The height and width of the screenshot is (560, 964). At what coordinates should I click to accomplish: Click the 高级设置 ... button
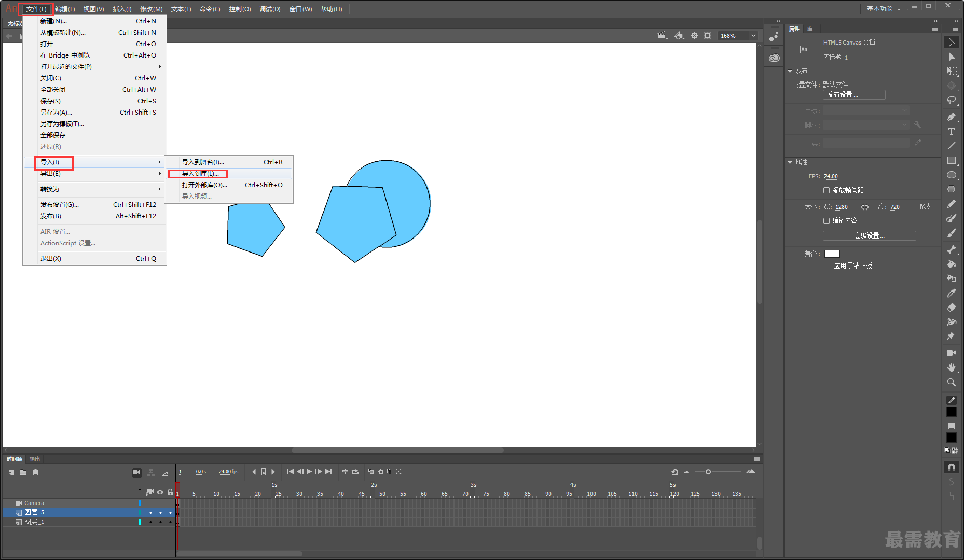click(870, 236)
